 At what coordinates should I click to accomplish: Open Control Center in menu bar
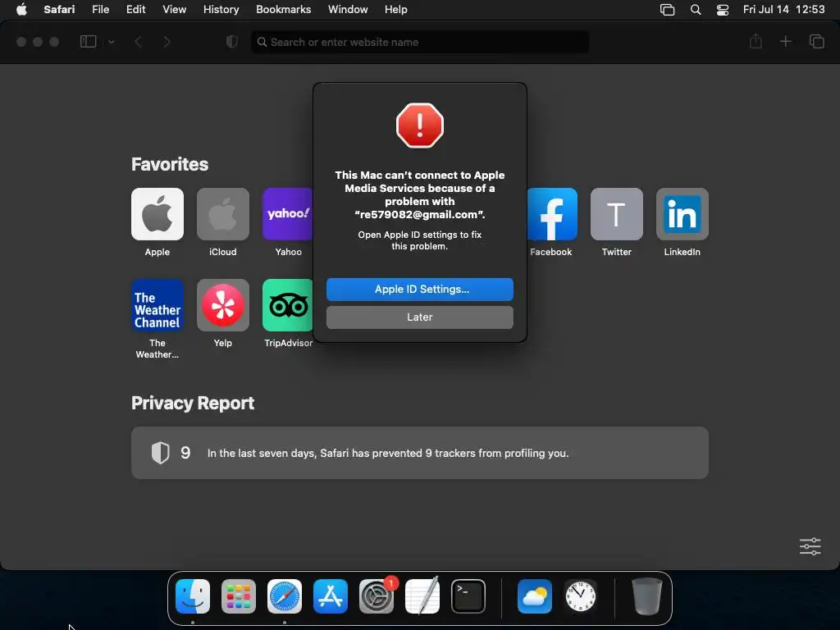722,10
